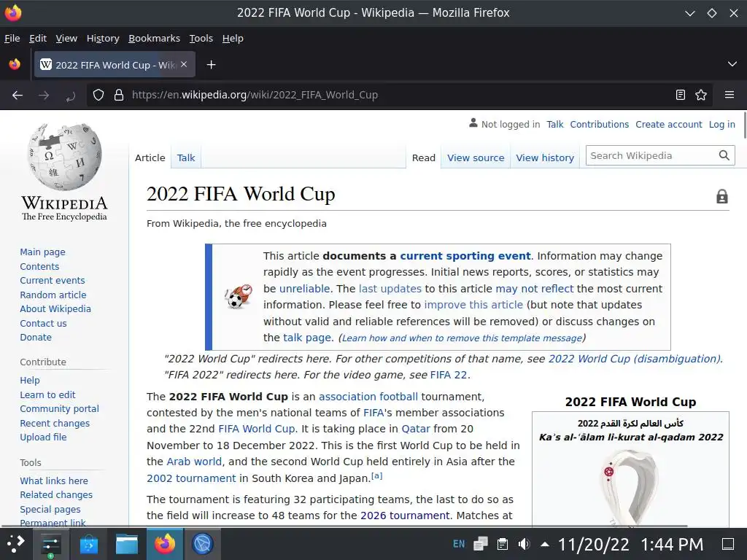Toggle Reader View icon in address bar
747x560 pixels.
click(x=681, y=95)
